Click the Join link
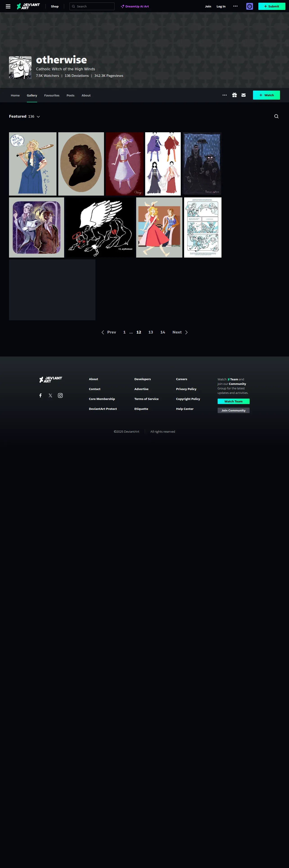The height and width of the screenshot is (868, 289). pyautogui.click(x=208, y=6)
